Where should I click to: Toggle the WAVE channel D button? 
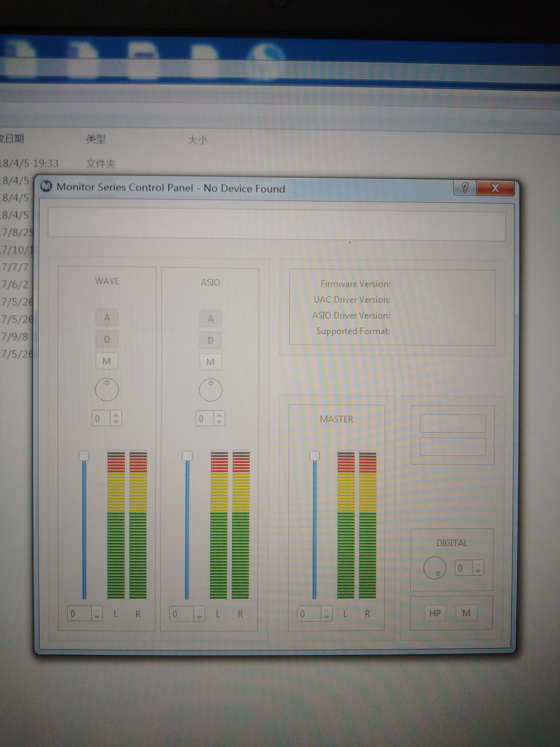point(107,339)
